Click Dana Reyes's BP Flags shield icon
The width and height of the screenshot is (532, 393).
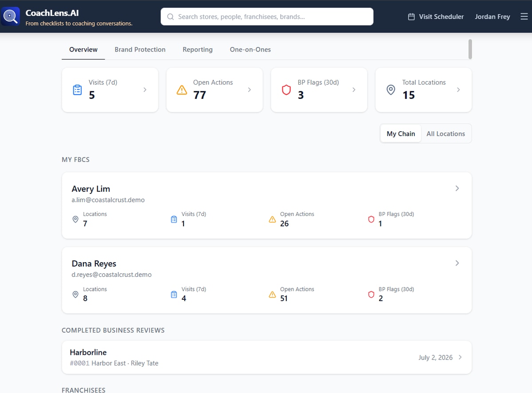click(371, 295)
